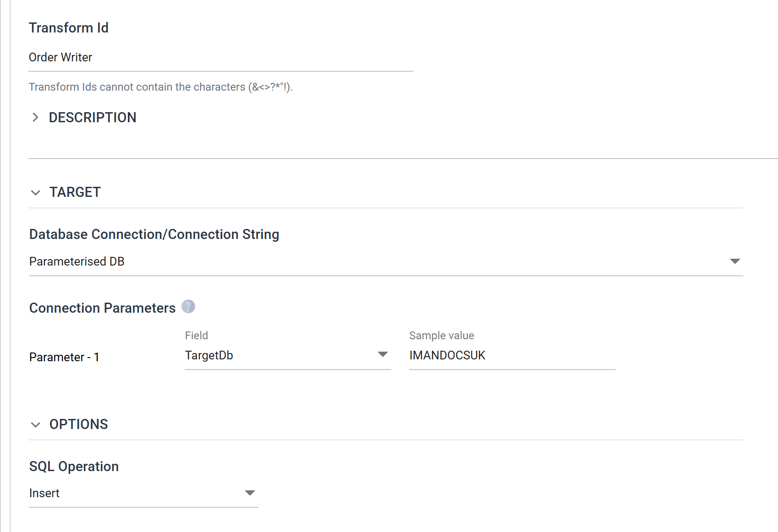The image size is (778, 532).
Task: Open the TargetDb Field dropdown
Action: click(288, 355)
